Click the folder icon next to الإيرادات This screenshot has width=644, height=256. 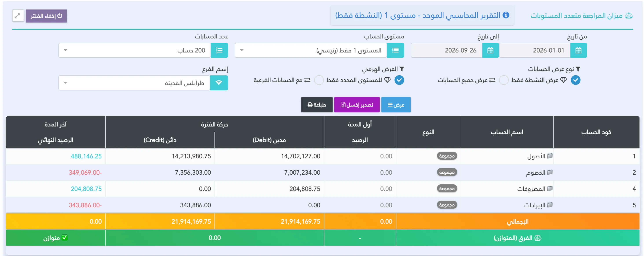pyautogui.click(x=550, y=205)
